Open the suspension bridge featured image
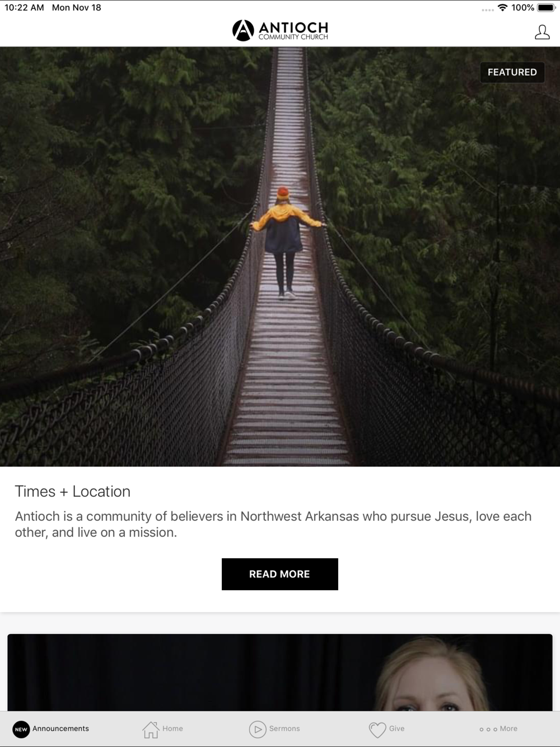 [x=280, y=256]
